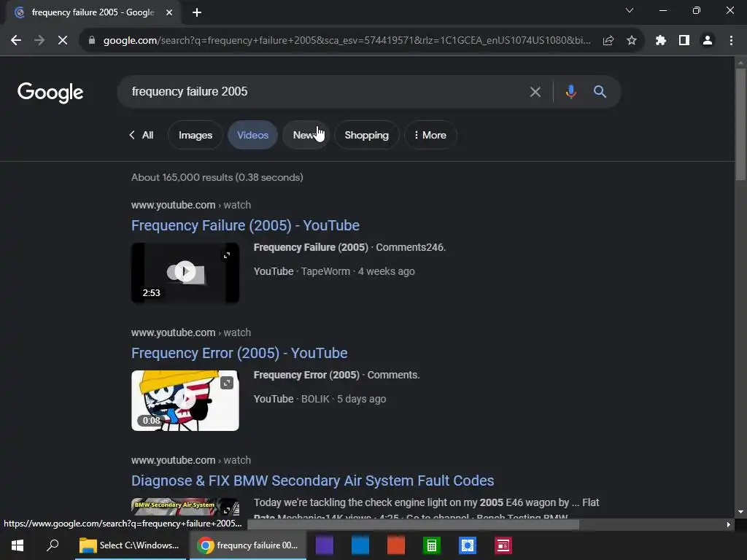This screenshot has height=560, width=747.
Task: Switch to Chrome taskbar window
Action: [x=248, y=545]
